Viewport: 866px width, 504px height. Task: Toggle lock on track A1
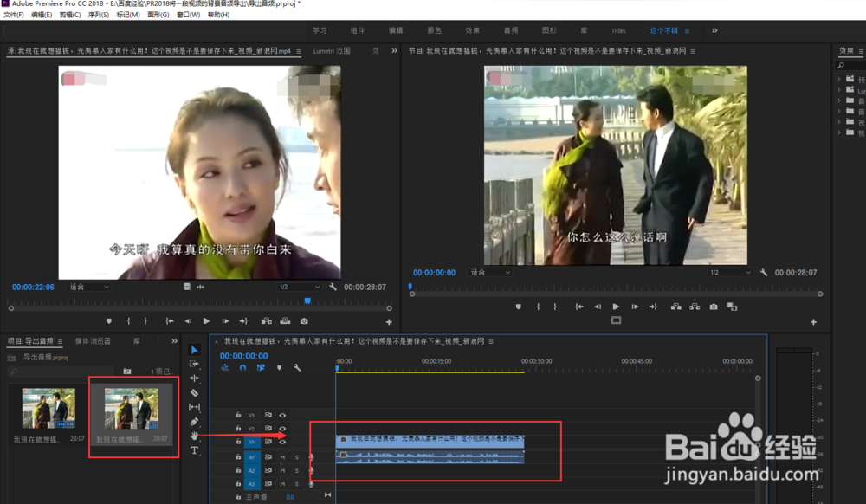pyautogui.click(x=239, y=456)
